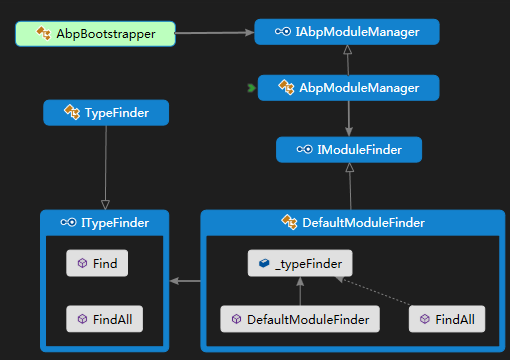
Task: Click the DefaultModuleFinder group header text
Action: (363, 223)
